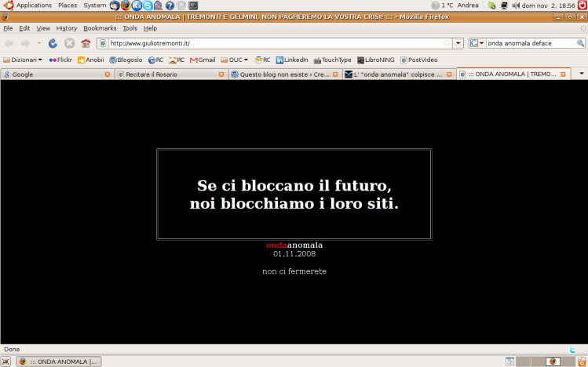
Task: Open the Anobii bookmark
Action: (91, 60)
